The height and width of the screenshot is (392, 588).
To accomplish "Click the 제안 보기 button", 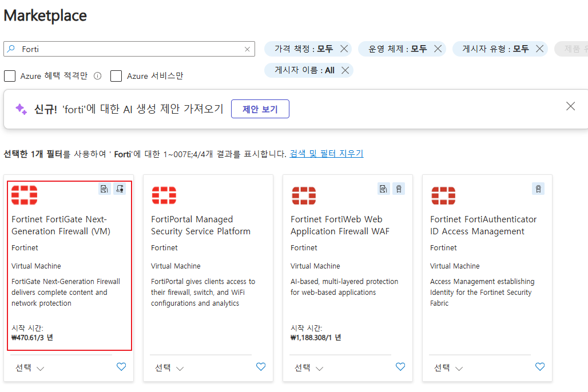I will pyautogui.click(x=260, y=109).
